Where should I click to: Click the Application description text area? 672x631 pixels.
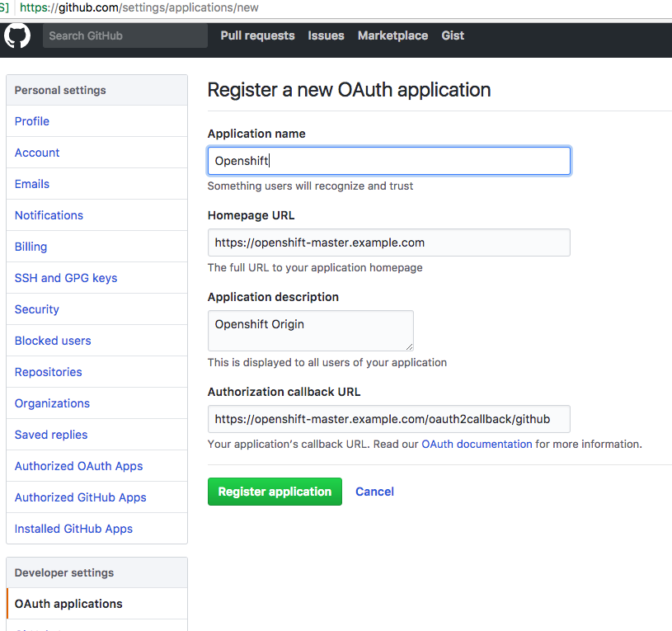(310, 331)
